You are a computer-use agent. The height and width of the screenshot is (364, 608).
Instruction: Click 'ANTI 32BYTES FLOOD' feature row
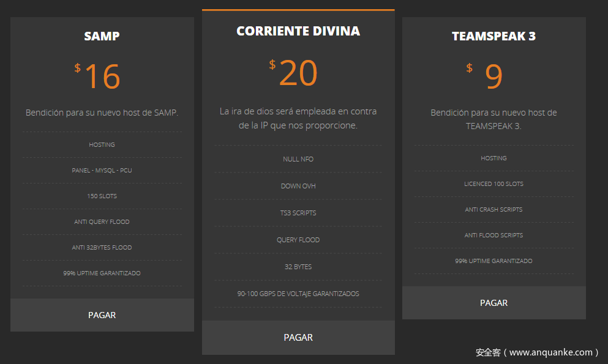click(x=102, y=247)
